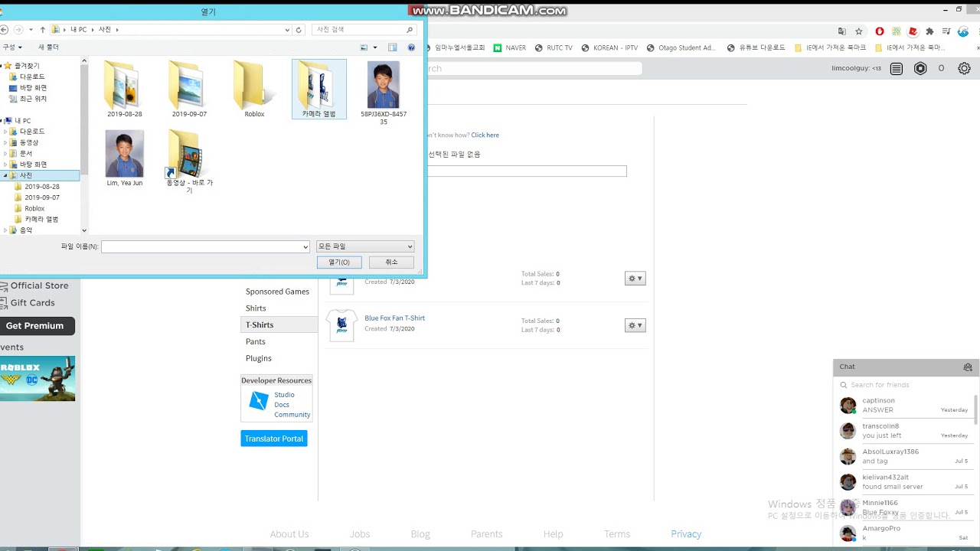
Task: Select the 58PJ36XD-845735 photo thumbnail
Action: coord(384,84)
